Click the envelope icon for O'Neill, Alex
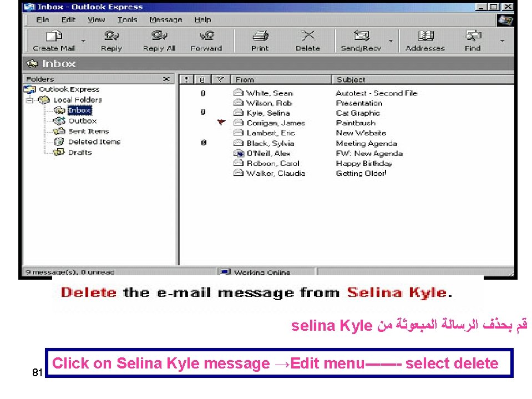This screenshot has width=532, height=399. 239,153
